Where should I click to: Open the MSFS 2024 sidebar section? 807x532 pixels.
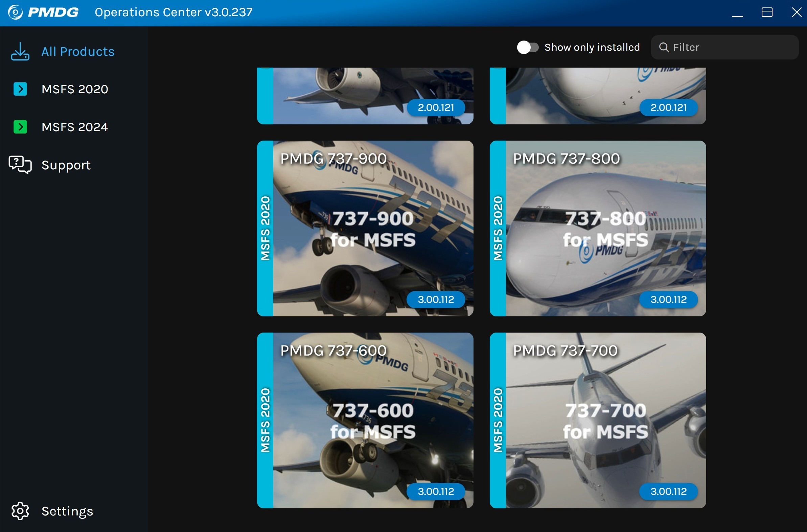pos(75,127)
